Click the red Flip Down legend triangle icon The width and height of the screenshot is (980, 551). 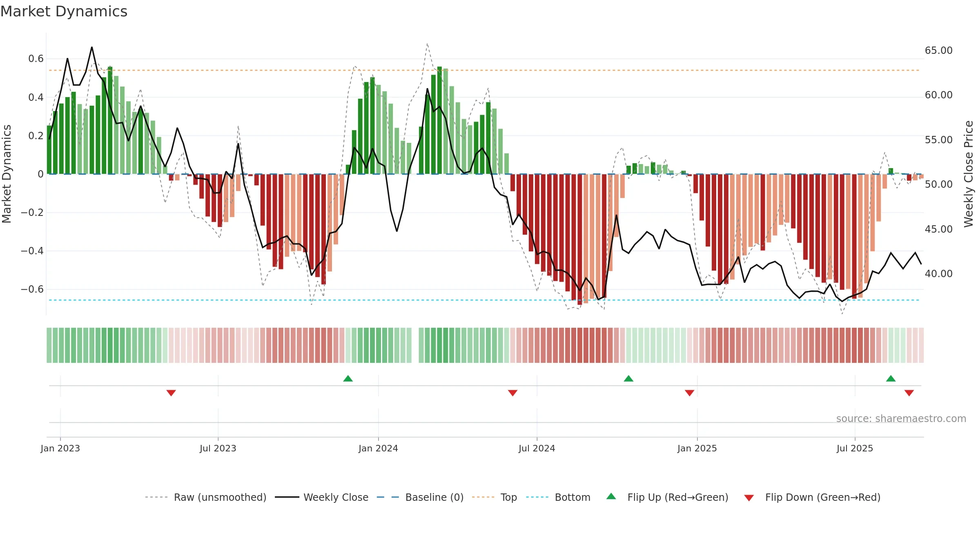click(749, 498)
